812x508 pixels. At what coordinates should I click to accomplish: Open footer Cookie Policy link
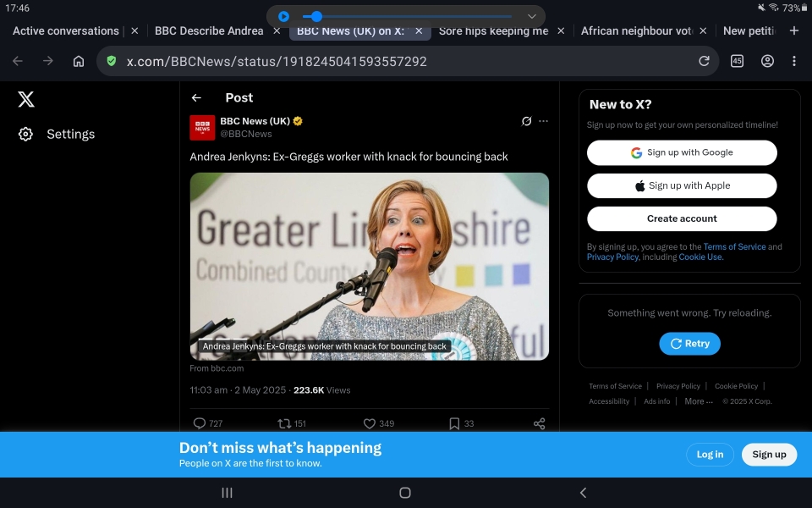point(737,386)
